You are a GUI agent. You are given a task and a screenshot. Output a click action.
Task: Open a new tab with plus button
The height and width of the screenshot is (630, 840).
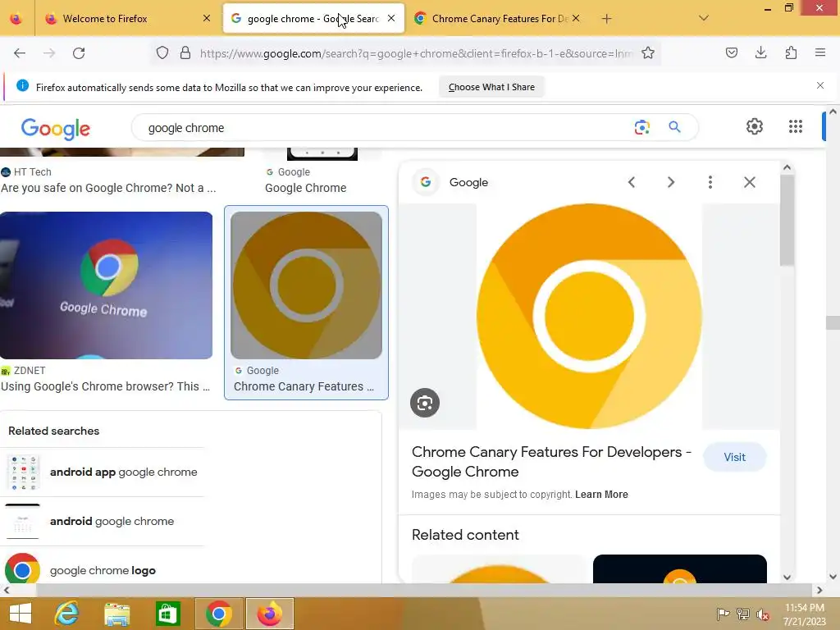point(606,19)
